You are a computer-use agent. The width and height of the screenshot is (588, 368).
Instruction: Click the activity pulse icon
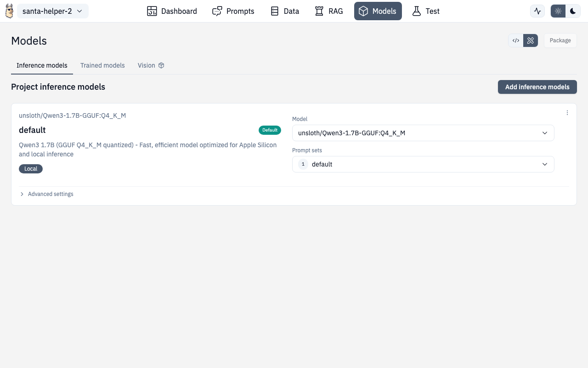pos(537,11)
